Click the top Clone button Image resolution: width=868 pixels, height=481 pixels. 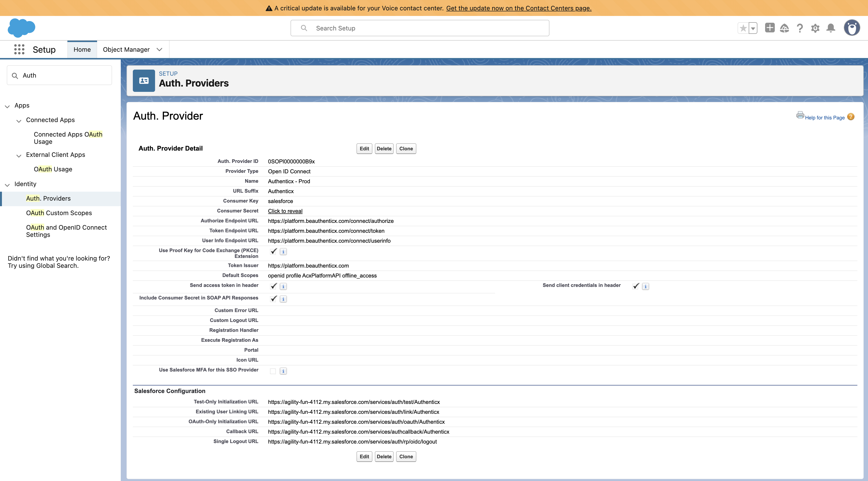pos(406,148)
